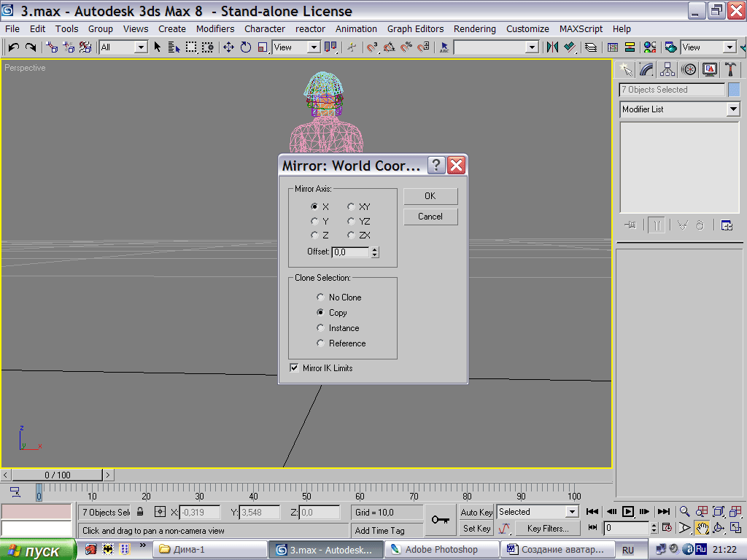The width and height of the screenshot is (747, 560).
Task: Switch to the Motion command panel
Action: click(689, 69)
